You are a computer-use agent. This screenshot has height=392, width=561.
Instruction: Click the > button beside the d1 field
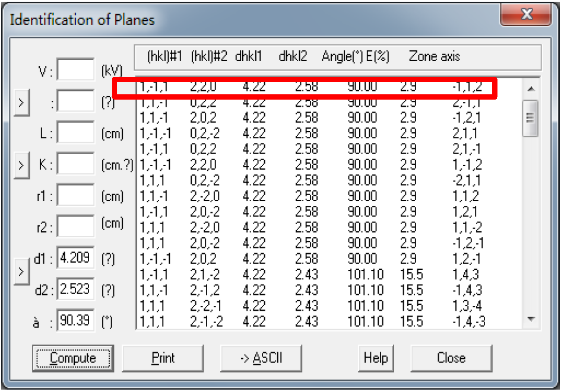(x=21, y=271)
